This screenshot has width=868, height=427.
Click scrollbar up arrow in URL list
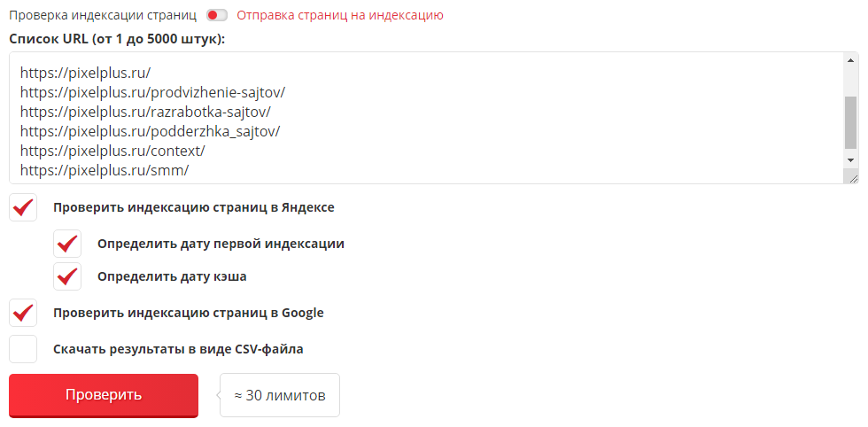[850, 60]
